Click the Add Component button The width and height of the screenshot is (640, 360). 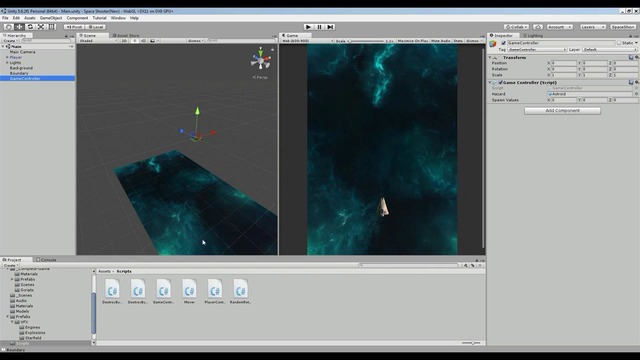tap(562, 111)
